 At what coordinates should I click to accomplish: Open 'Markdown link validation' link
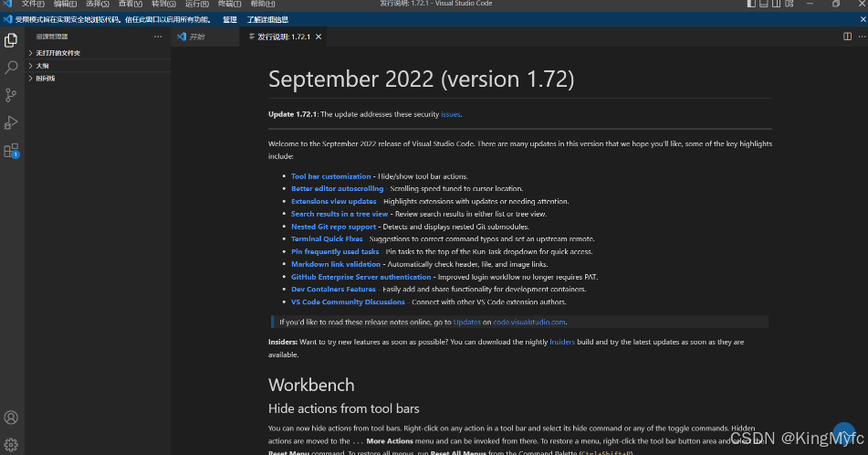336,264
